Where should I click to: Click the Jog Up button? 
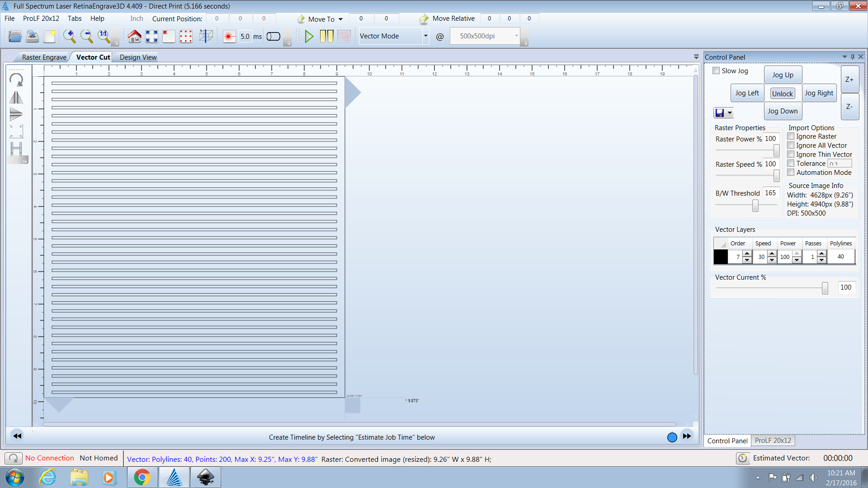click(783, 75)
